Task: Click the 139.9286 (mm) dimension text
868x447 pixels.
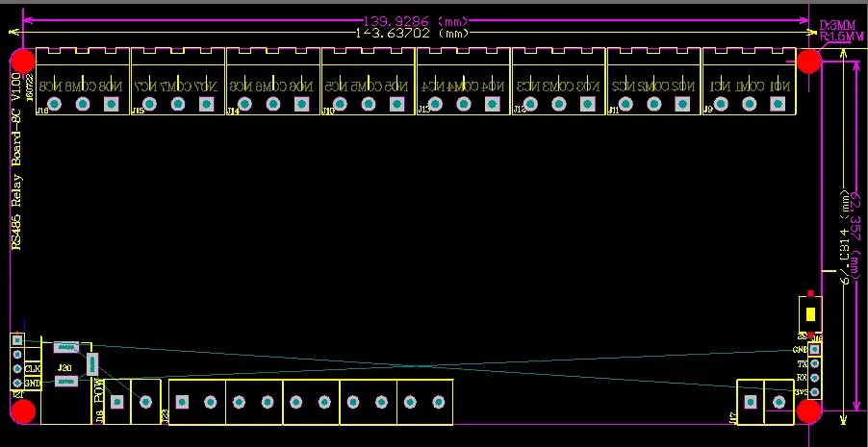Action: 414,21
